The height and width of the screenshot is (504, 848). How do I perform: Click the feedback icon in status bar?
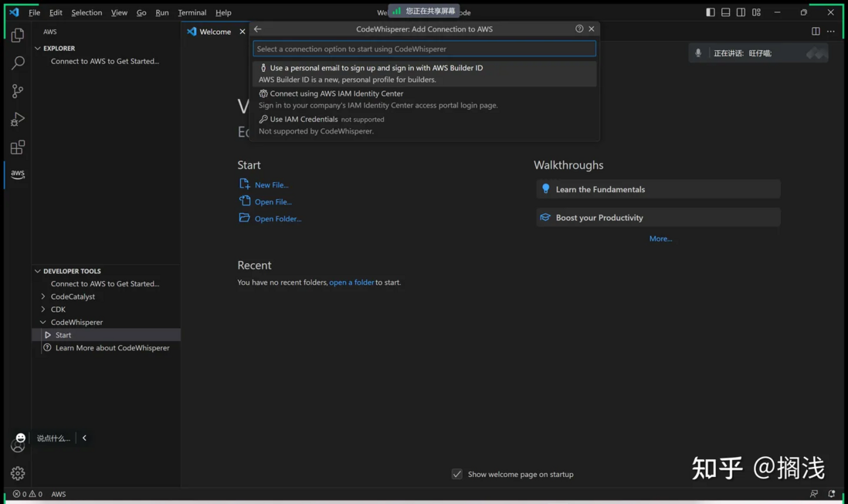point(814,494)
